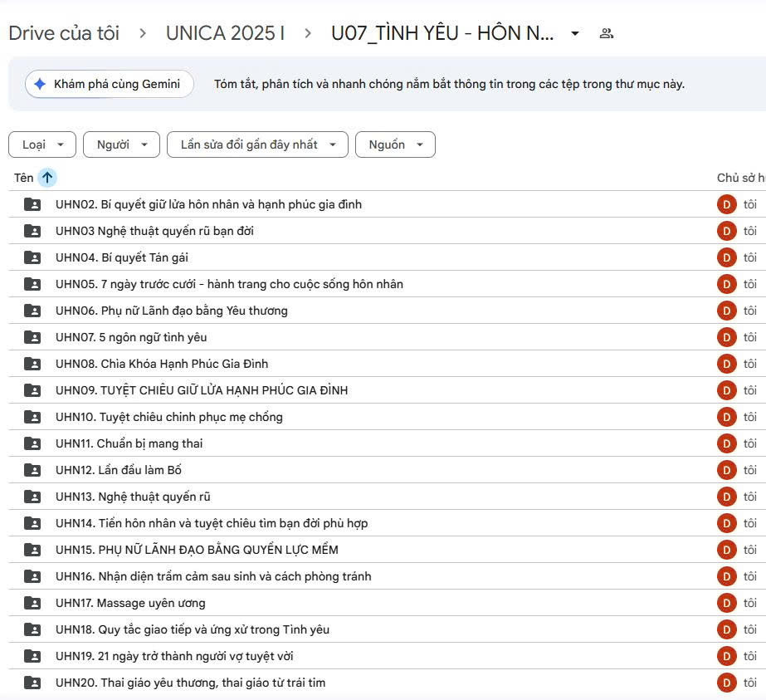Viewport: 766px width, 700px height.
Task: Click folder icon of UHN06 Phụ nữ Lãnh đạo
Action: click(32, 311)
